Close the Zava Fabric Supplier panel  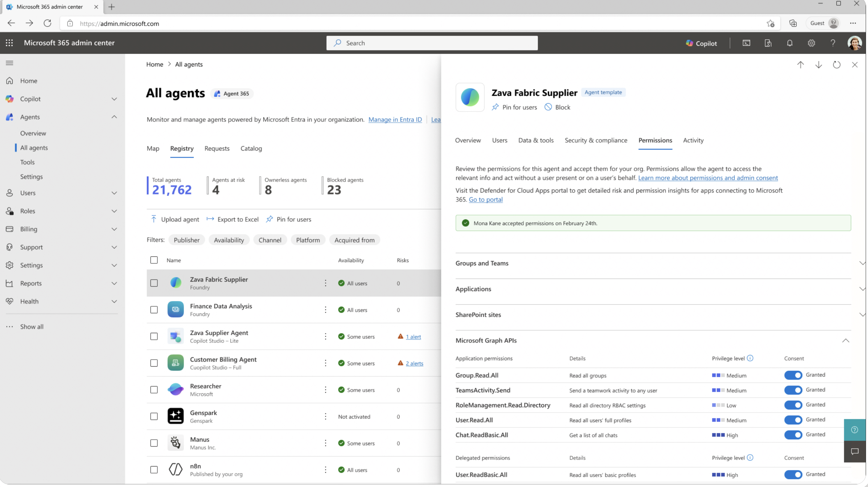click(854, 65)
